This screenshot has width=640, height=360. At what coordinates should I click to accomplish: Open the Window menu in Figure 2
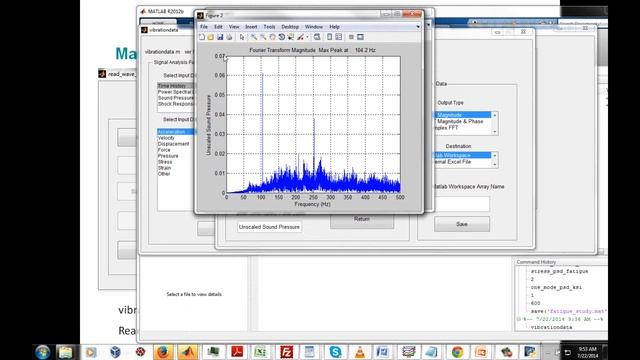(x=313, y=27)
